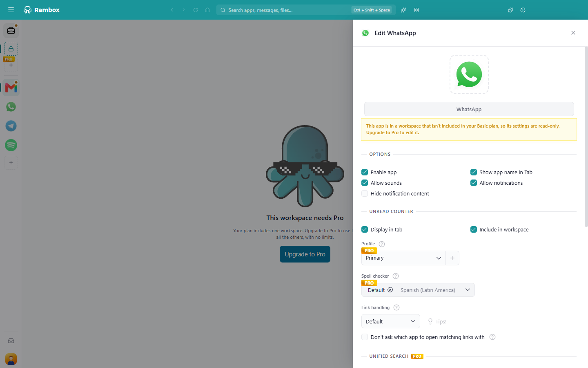Open WhatsApp in the sidebar

click(11, 107)
